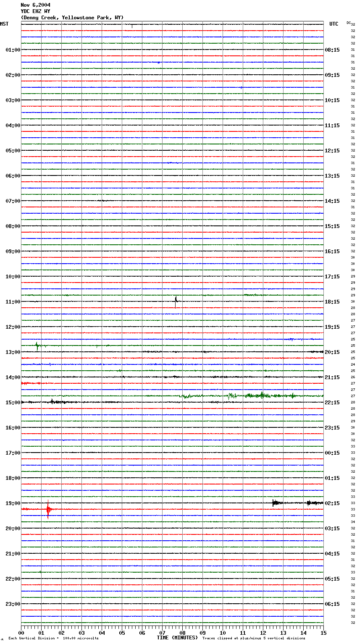Click the "12:00" MST hour label

pyautogui.click(x=13, y=327)
